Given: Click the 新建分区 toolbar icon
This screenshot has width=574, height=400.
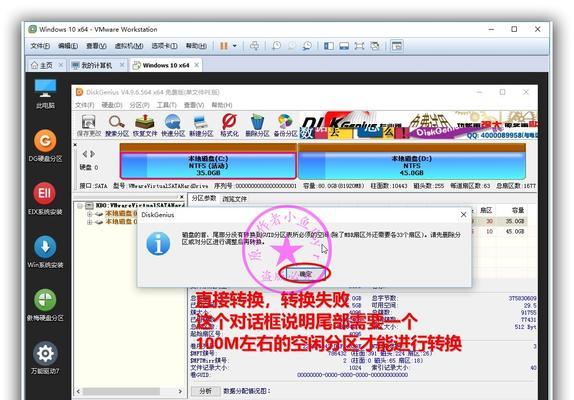Looking at the screenshot, I should pyautogui.click(x=201, y=125).
